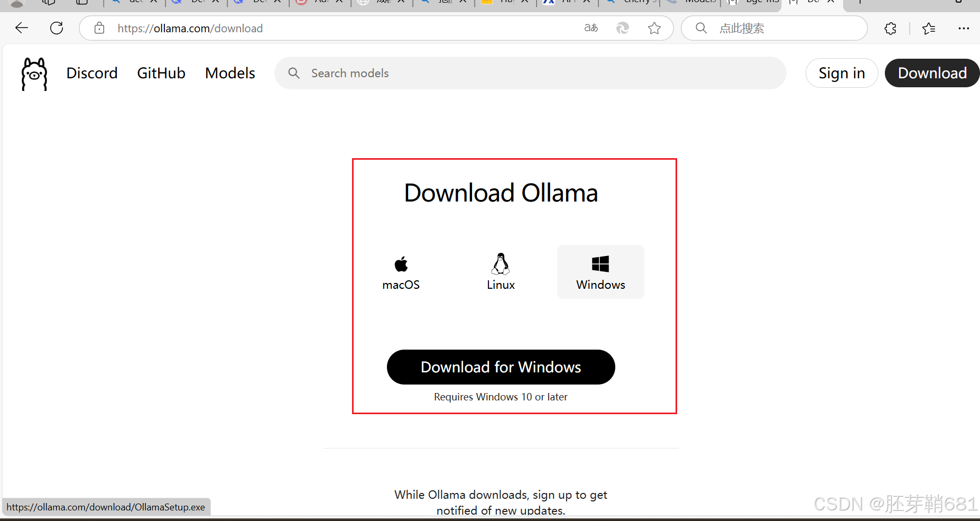Open the GitHub link
This screenshot has width=980, height=521.
point(161,73)
